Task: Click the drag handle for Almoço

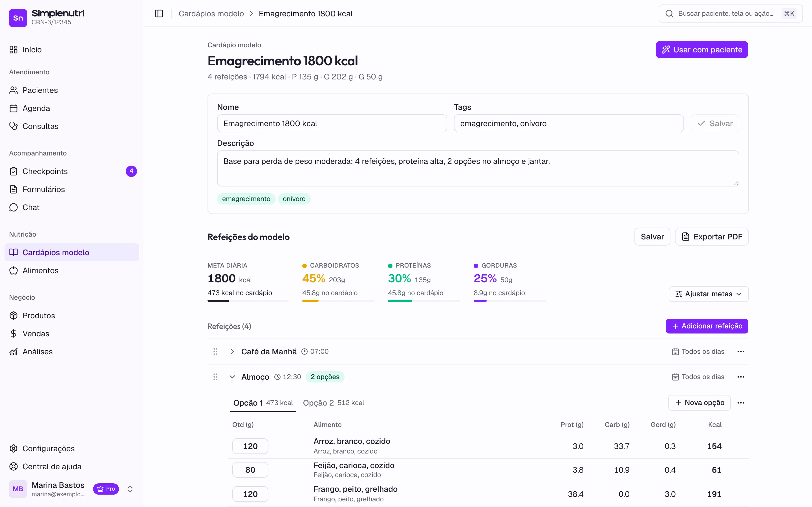Action: 215,377
